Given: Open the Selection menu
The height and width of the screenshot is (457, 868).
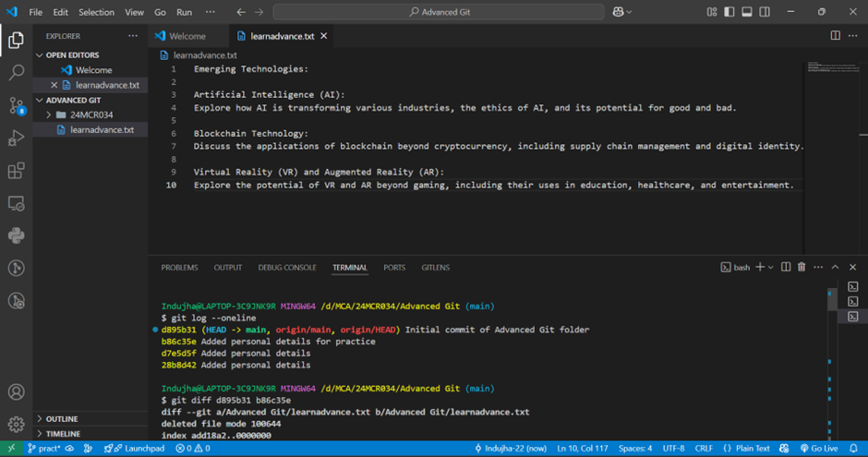Looking at the screenshot, I should click(x=96, y=12).
